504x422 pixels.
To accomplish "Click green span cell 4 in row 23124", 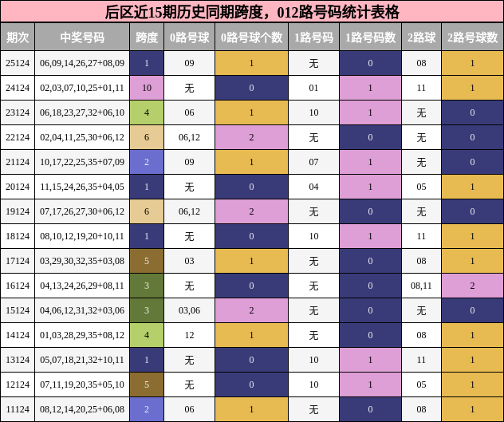I will (147, 112).
